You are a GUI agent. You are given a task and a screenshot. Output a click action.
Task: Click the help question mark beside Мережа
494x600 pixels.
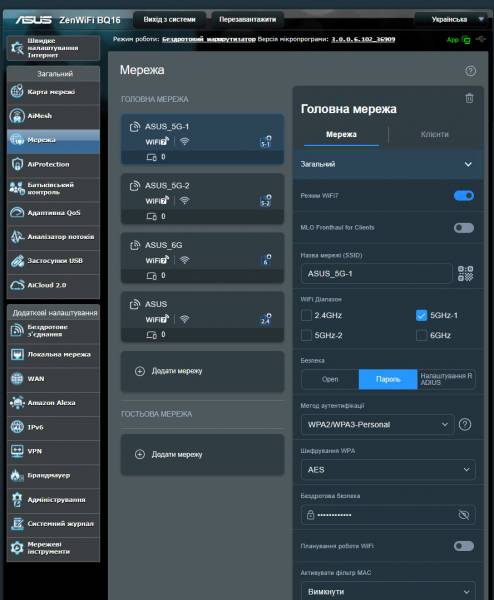[470, 71]
